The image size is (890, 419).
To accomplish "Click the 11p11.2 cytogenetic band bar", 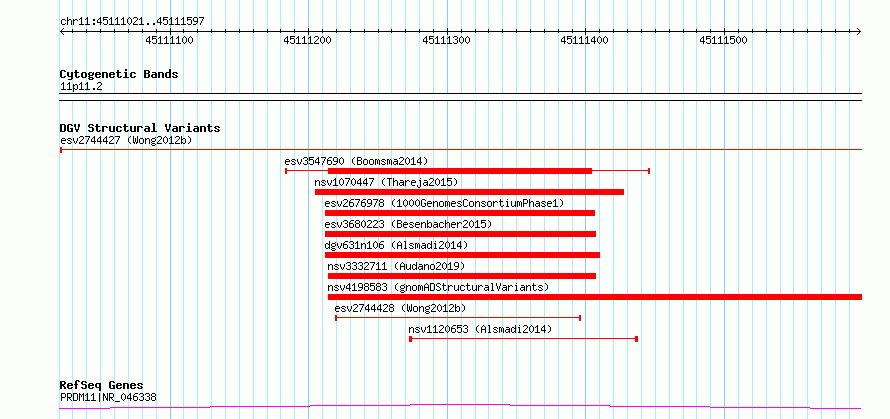I will [461, 97].
